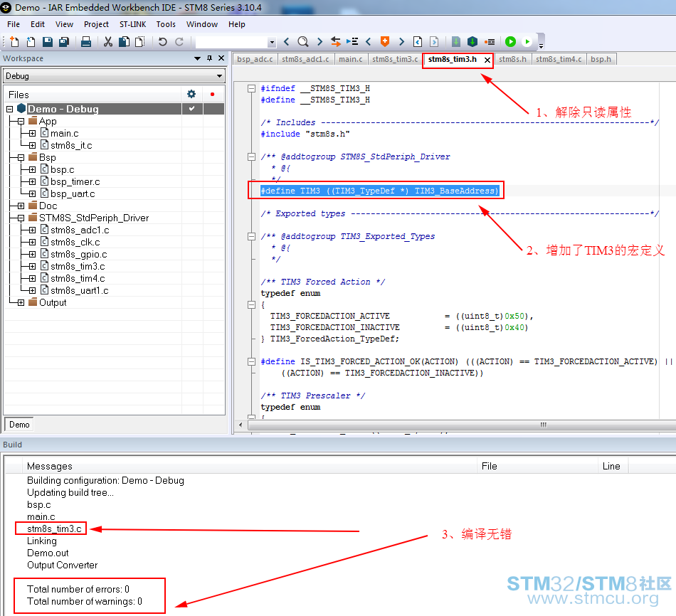Close the stm8s_tim3.h tab

pyautogui.click(x=487, y=60)
